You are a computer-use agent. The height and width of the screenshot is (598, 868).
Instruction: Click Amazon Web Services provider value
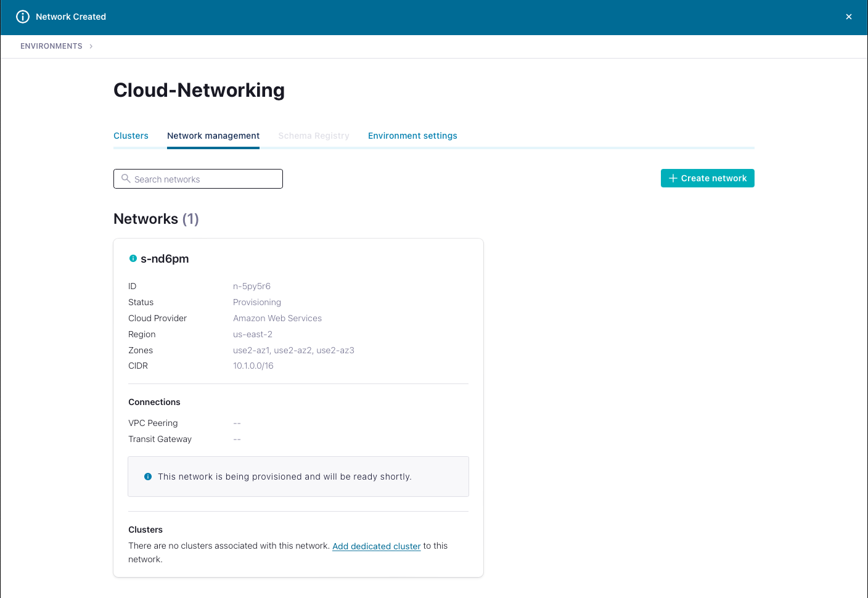point(277,318)
